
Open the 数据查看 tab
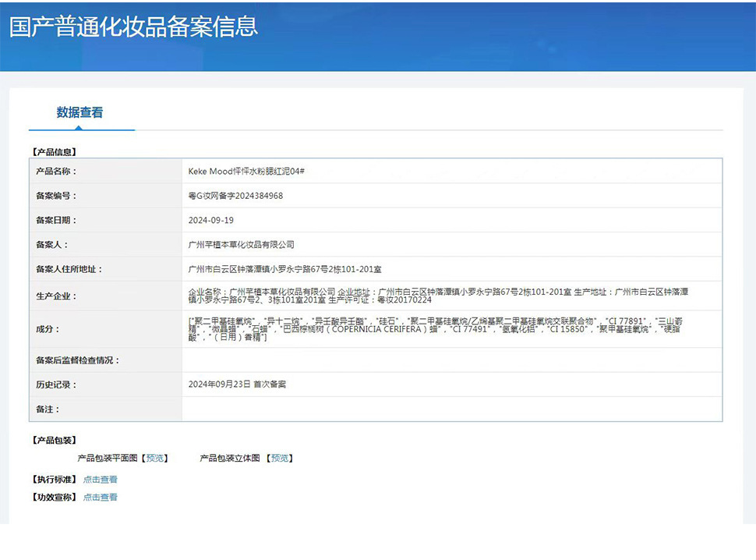pyautogui.click(x=79, y=112)
